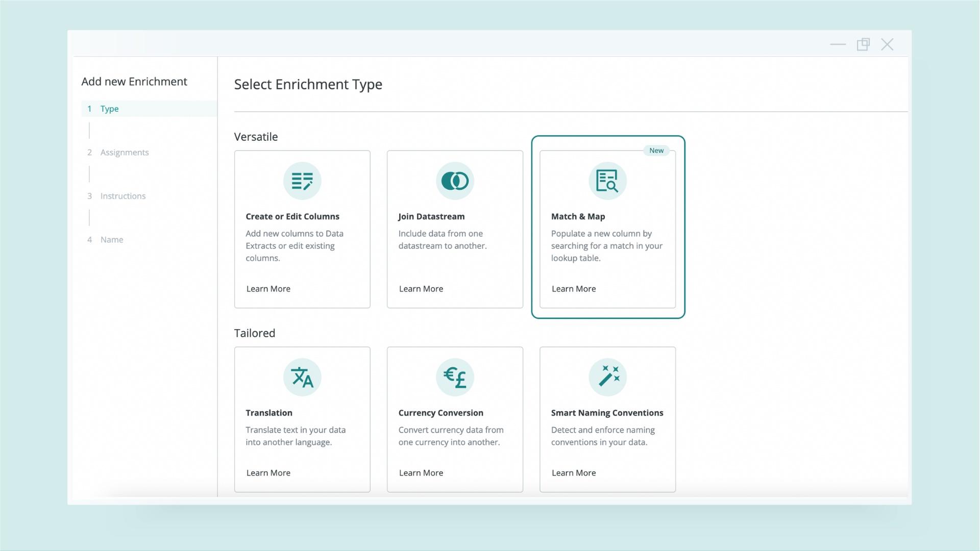Screen dimensions: 980x551
Task: Click the 'Populate a new column' description
Action: pyautogui.click(x=607, y=246)
